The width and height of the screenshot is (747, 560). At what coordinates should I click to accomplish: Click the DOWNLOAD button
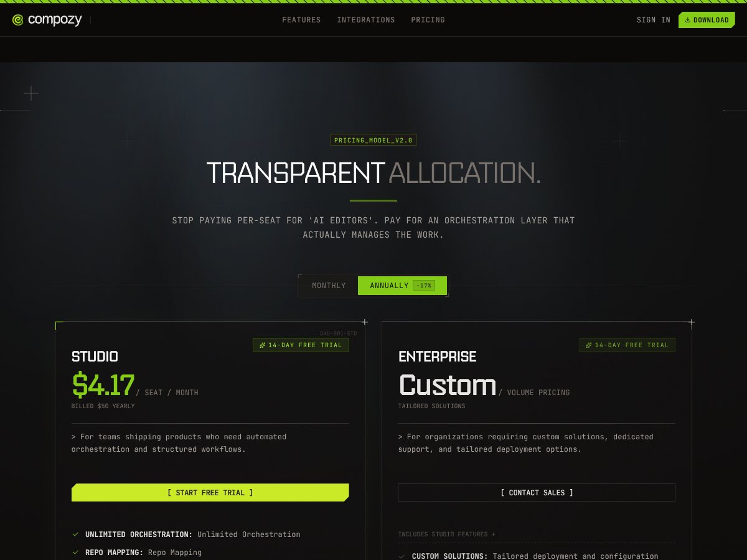click(x=707, y=19)
